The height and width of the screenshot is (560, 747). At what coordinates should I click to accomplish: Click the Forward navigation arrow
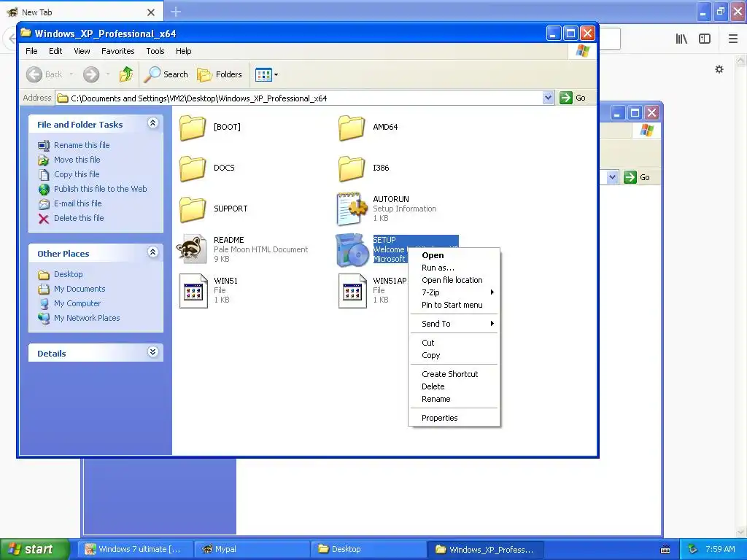coord(91,74)
